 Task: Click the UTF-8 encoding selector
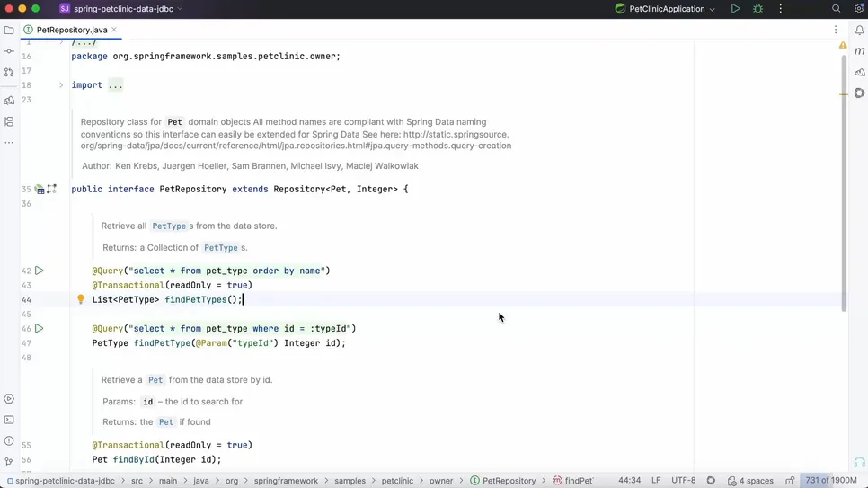pos(683,481)
